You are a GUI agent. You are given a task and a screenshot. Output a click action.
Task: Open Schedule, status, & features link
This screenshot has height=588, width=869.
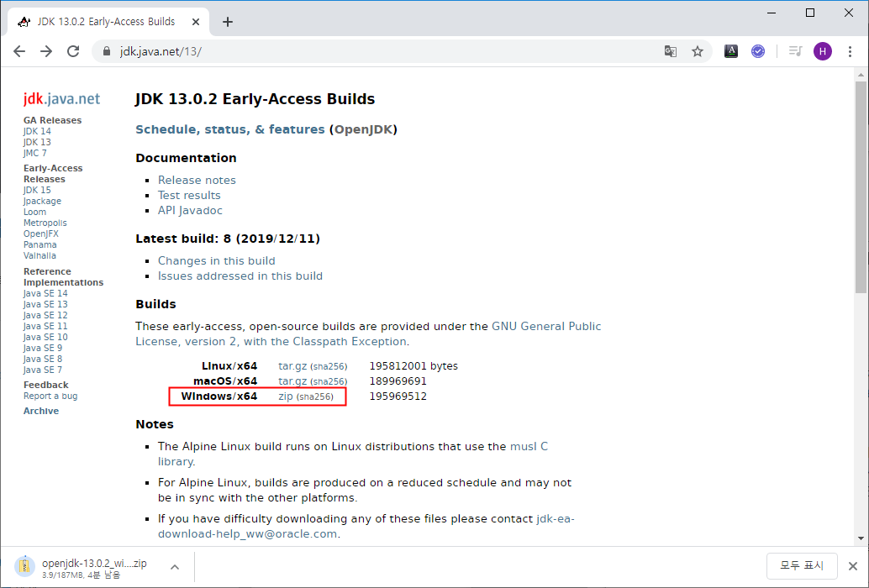[x=230, y=129]
